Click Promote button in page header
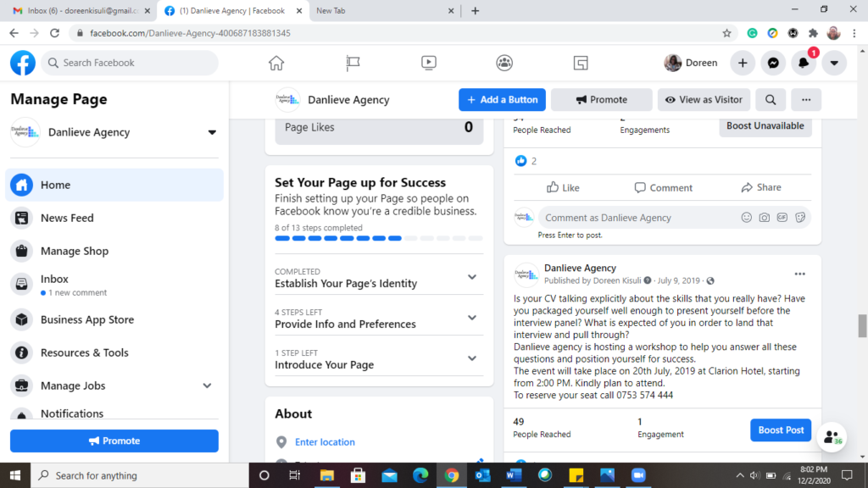Viewport: 868px width, 488px height. coord(602,100)
